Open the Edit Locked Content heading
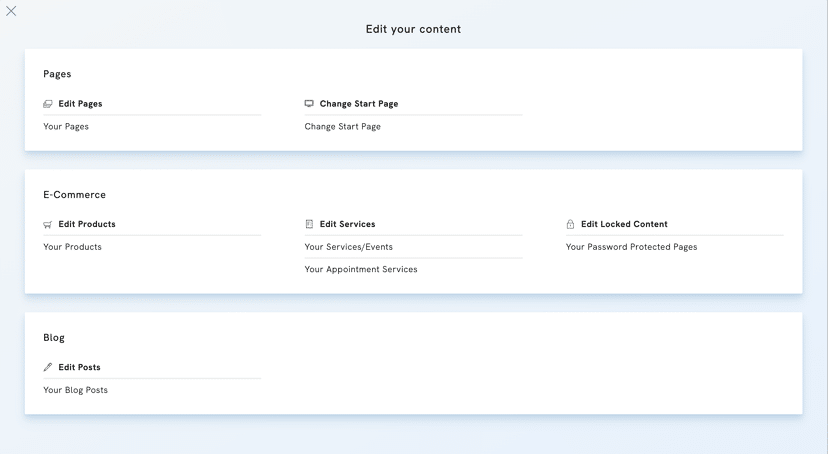 pos(624,224)
